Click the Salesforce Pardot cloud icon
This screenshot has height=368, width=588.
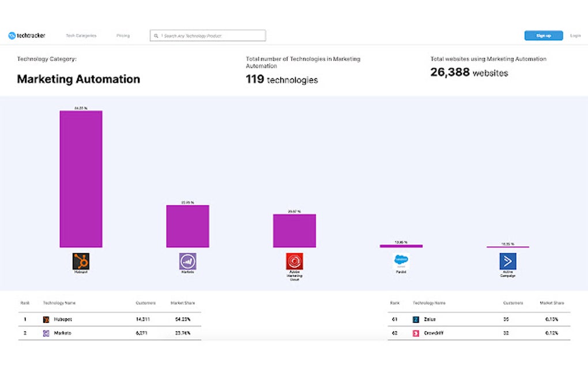point(401,260)
